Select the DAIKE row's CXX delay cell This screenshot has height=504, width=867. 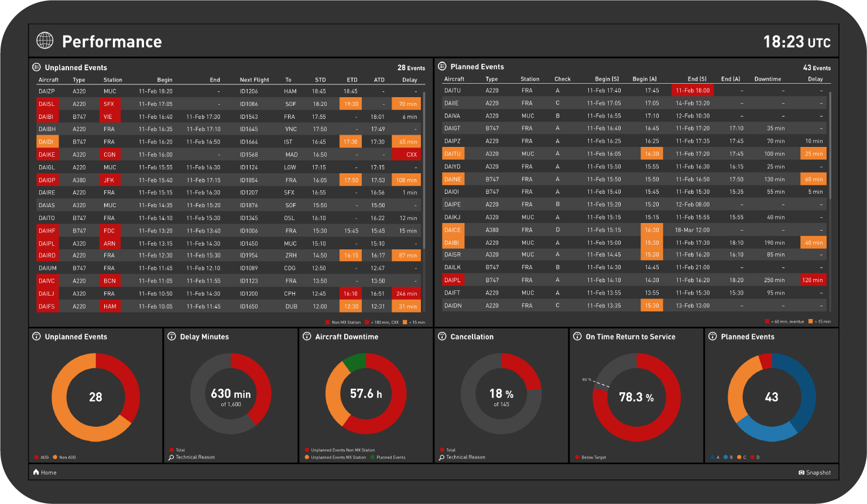[406, 155]
